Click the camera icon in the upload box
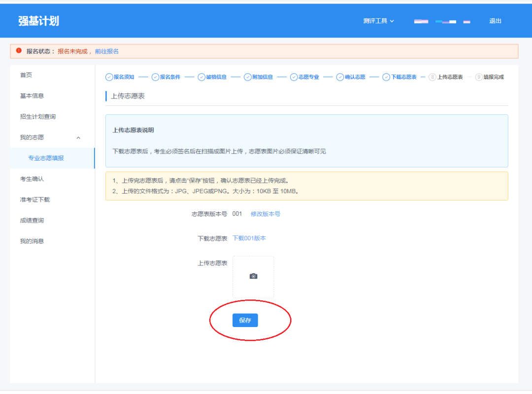The image size is (532, 394). tap(253, 276)
